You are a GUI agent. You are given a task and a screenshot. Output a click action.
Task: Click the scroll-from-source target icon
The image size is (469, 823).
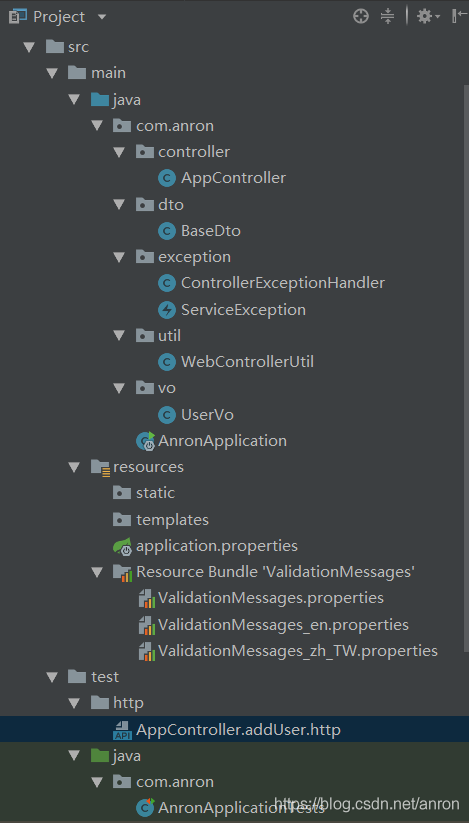click(361, 17)
